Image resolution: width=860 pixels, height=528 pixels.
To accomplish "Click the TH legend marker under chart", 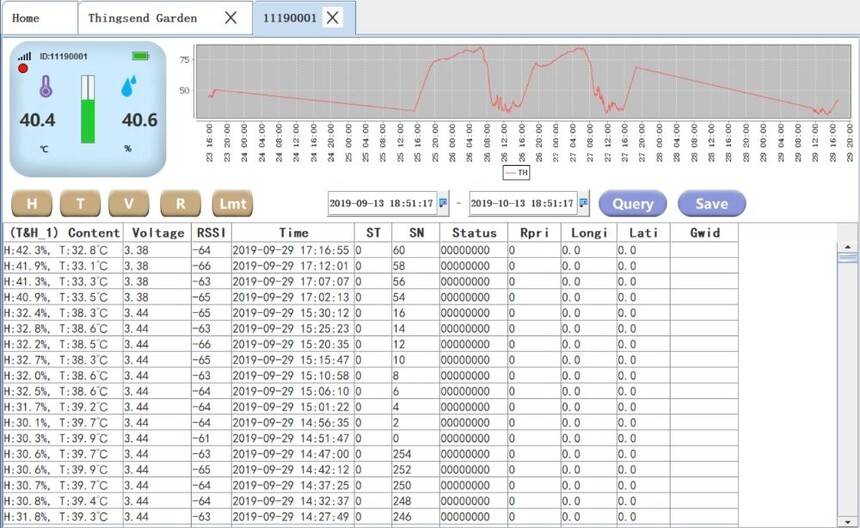I will coord(517,173).
